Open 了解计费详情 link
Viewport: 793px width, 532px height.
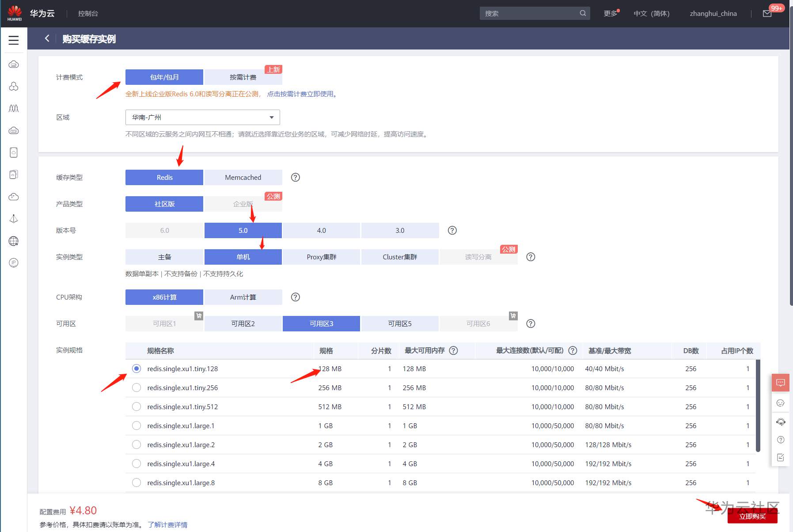(x=167, y=524)
